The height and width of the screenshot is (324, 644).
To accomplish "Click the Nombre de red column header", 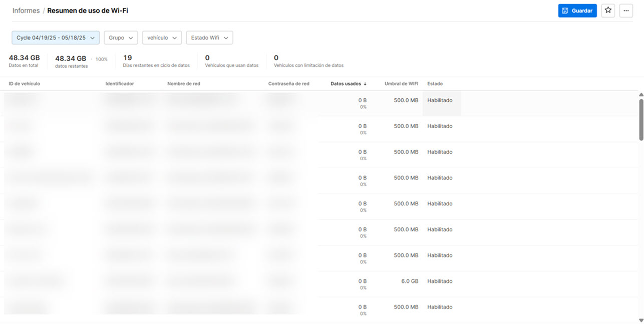I will pyautogui.click(x=184, y=84).
